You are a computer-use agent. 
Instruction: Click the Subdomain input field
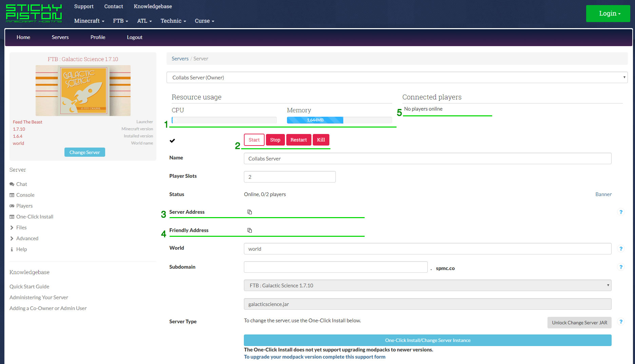(335, 267)
